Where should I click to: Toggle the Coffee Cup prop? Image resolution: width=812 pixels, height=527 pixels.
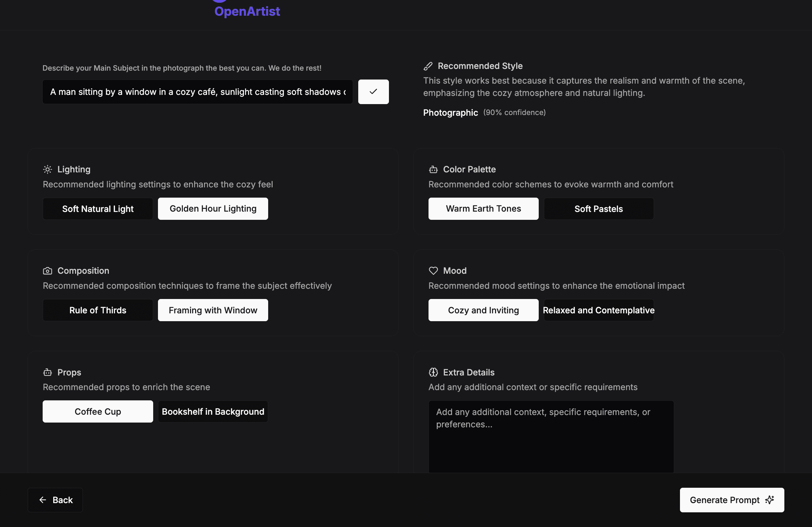(98, 411)
